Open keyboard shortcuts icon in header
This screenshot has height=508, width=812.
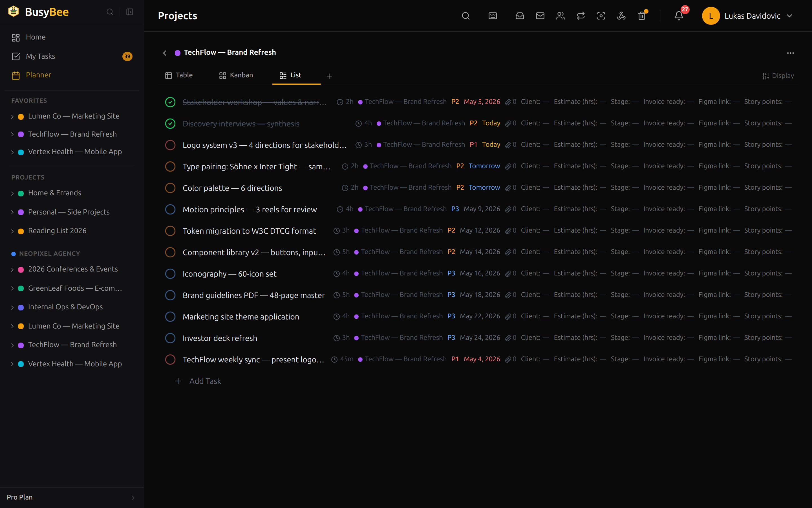(x=493, y=16)
